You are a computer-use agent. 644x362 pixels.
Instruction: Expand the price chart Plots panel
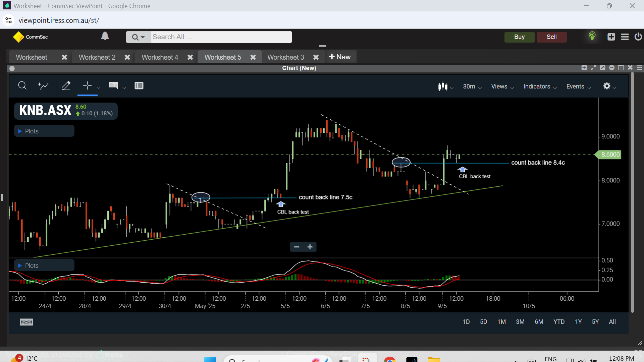44,131
